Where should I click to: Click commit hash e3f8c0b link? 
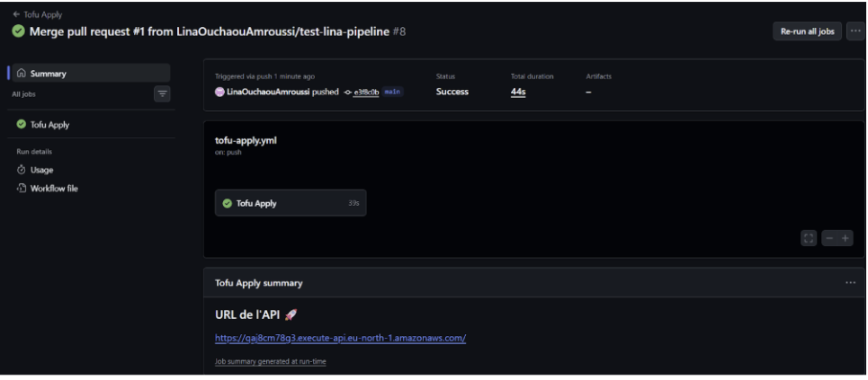(366, 93)
